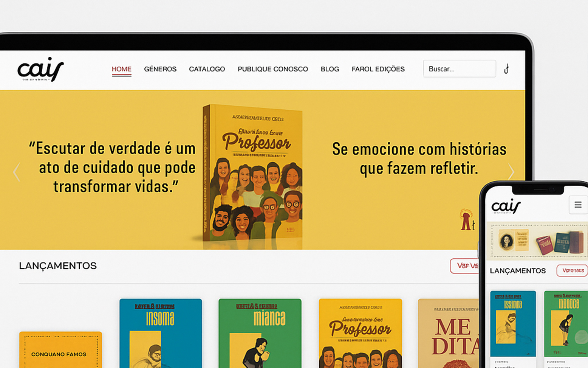588x368 pixels.
Task: Open the orange Conquano Famos book card
Action: pyautogui.click(x=60, y=350)
